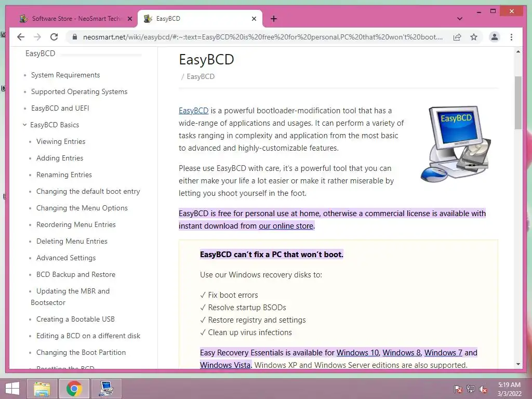Click the browser forward arrow
The image size is (532, 399).
tap(37, 37)
